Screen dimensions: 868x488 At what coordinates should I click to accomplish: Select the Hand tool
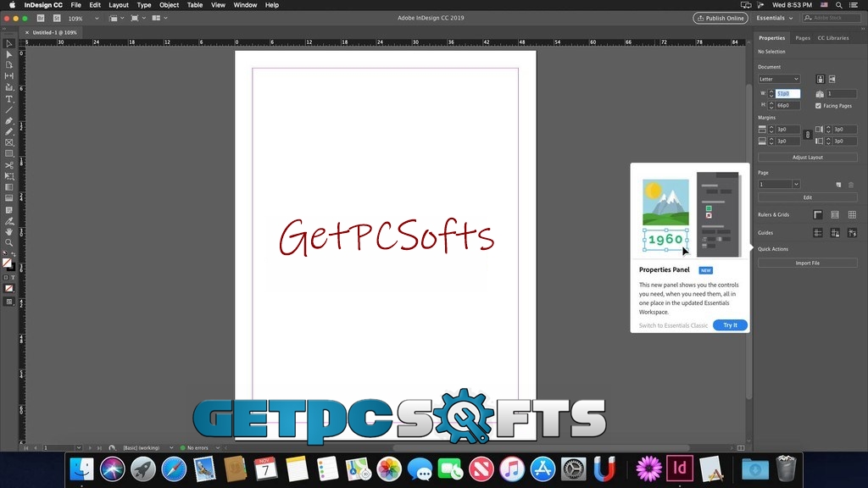click(8, 232)
